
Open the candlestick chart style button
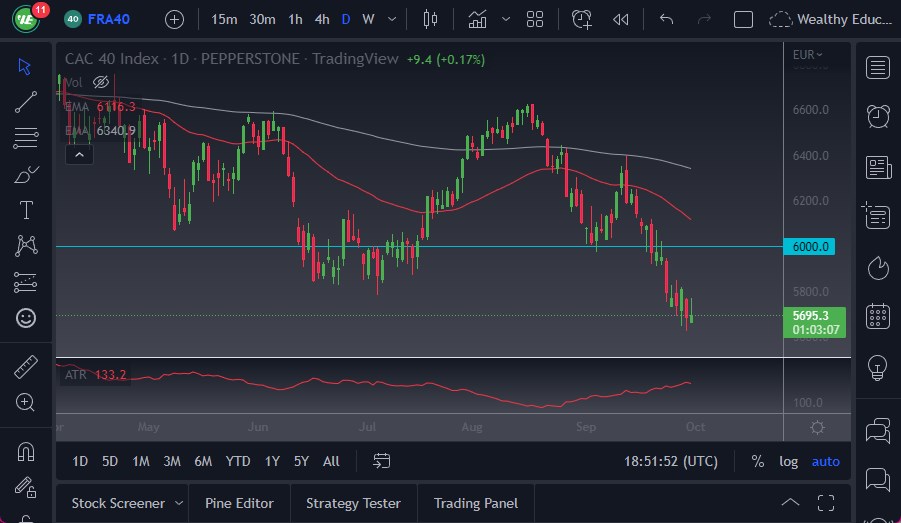point(431,19)
